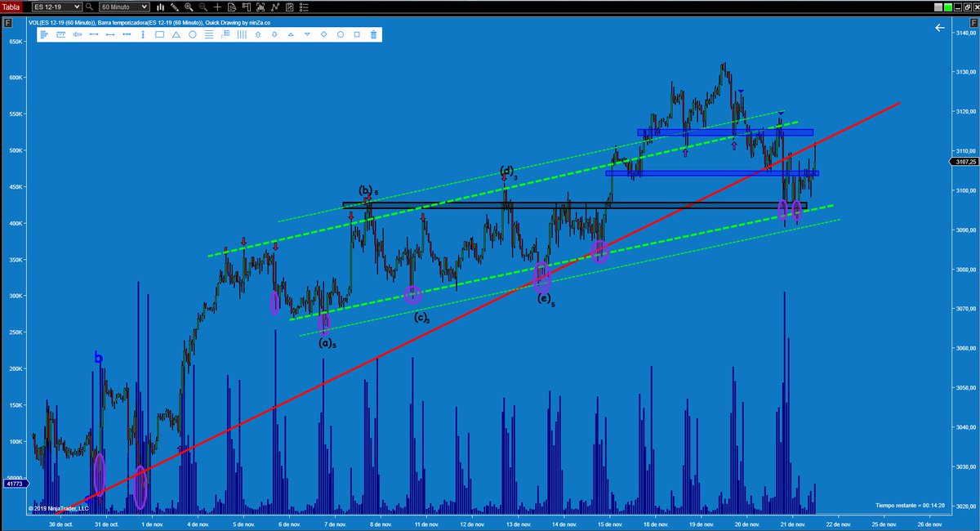Open the instrument dropdown ES 12-19

(57, 7)
